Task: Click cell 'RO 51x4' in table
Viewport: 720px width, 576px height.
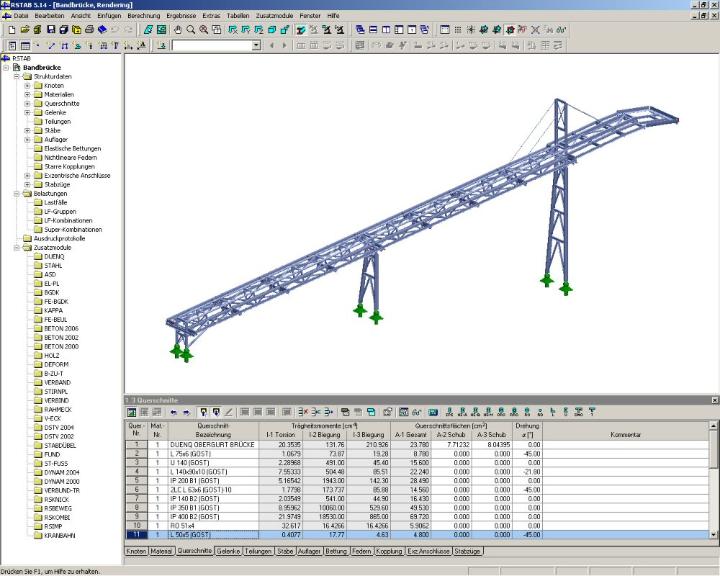Action: (x=213, y=526)
